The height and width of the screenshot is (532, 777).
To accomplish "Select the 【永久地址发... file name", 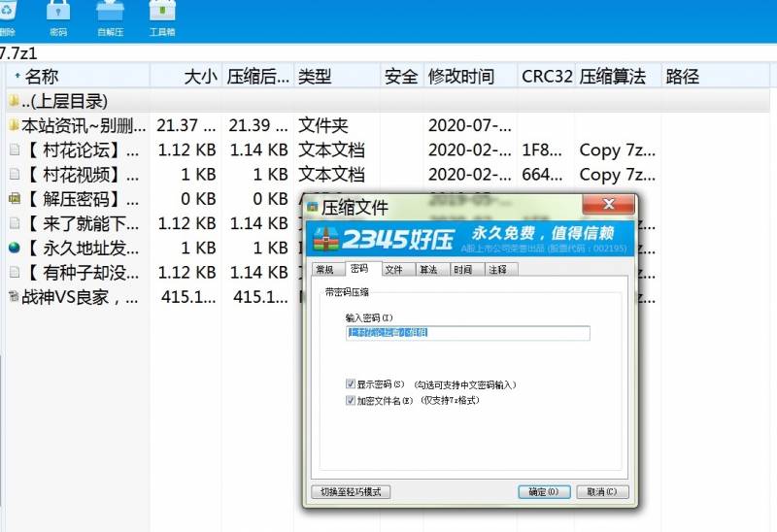I will pos(82,249).
